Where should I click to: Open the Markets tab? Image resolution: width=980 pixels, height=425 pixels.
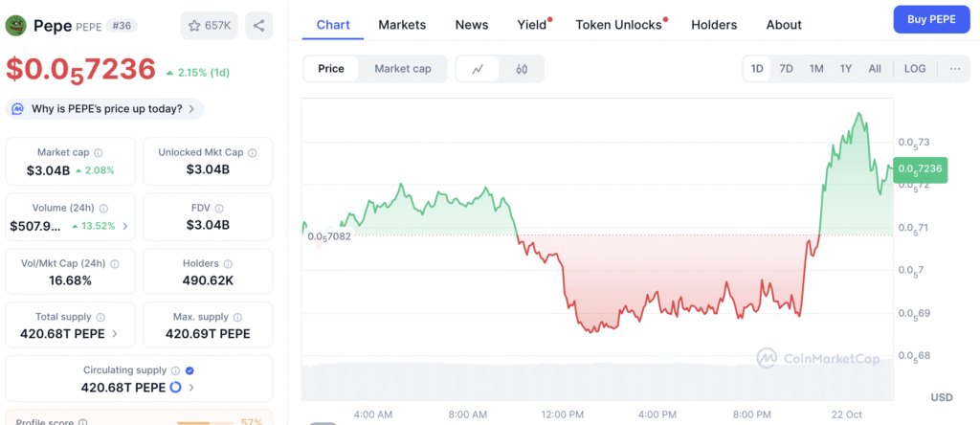[x=402, y=25]
